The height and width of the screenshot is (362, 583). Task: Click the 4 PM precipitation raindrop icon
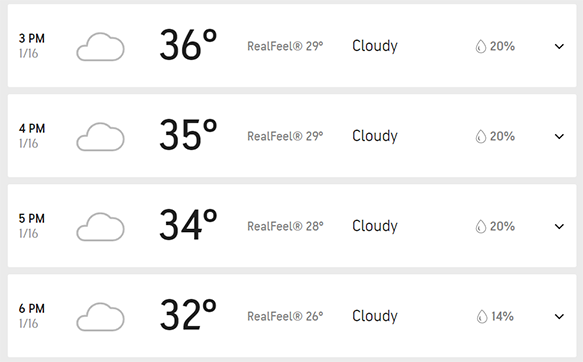pos(481,136)
